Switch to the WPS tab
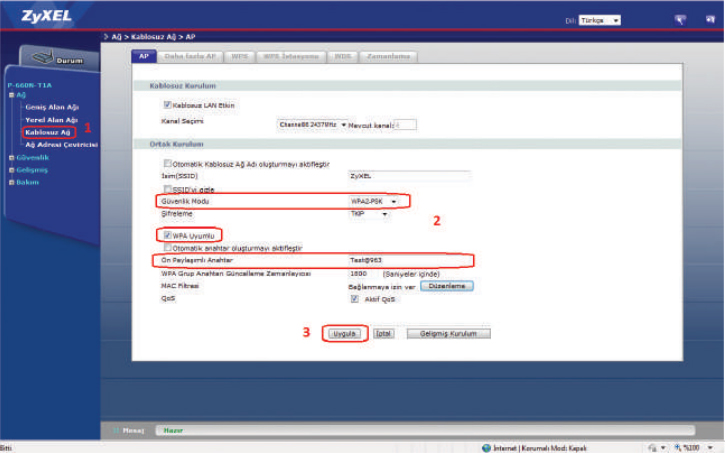 (239, 57)
